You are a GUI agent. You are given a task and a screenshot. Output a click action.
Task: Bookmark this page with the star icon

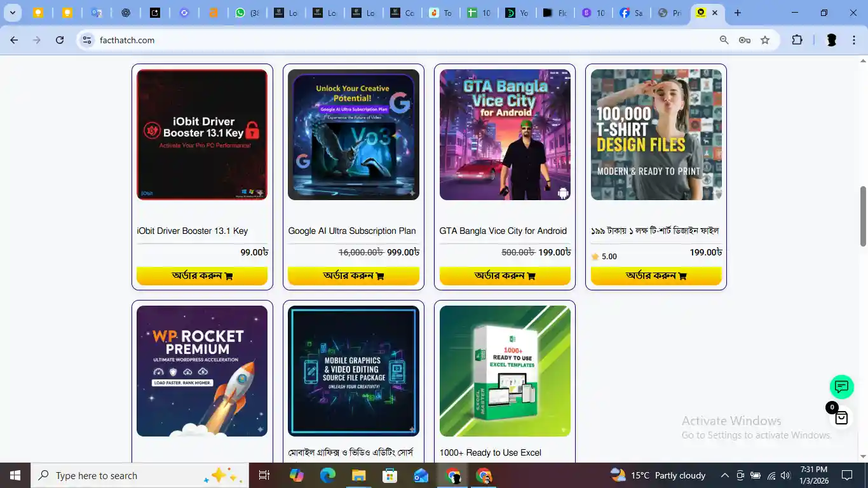tap(765, 40)
